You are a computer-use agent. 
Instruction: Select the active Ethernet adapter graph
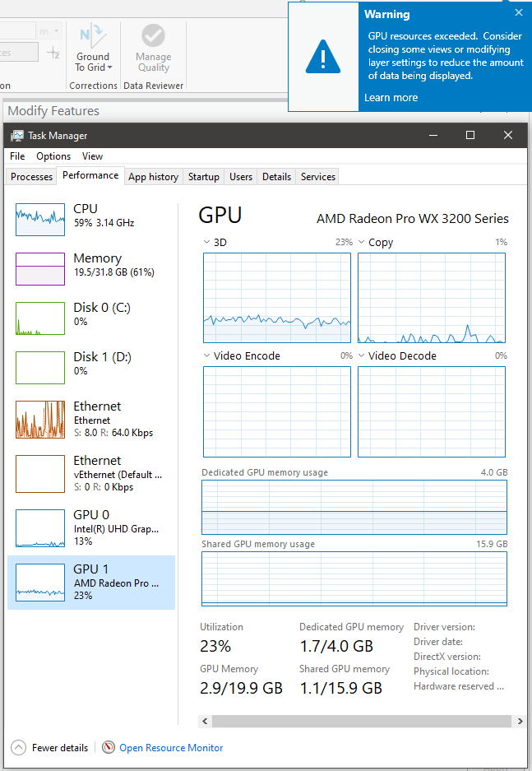40,420
